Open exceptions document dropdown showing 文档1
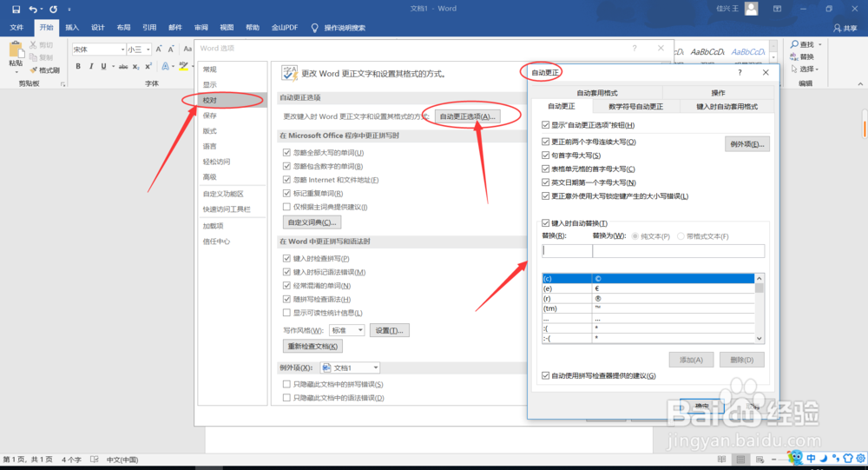 tap(350, 367)
